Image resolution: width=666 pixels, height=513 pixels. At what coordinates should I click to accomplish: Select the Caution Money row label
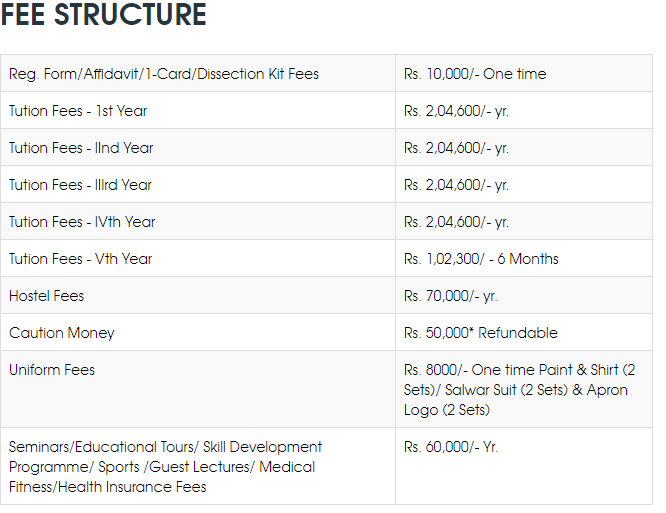(x=62, y=333)
